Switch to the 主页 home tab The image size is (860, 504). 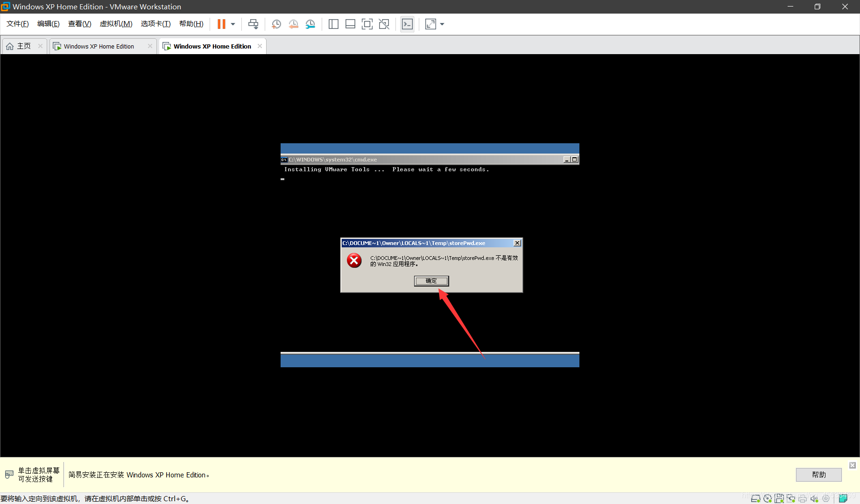pyautogui.click(x=24, y=46)
